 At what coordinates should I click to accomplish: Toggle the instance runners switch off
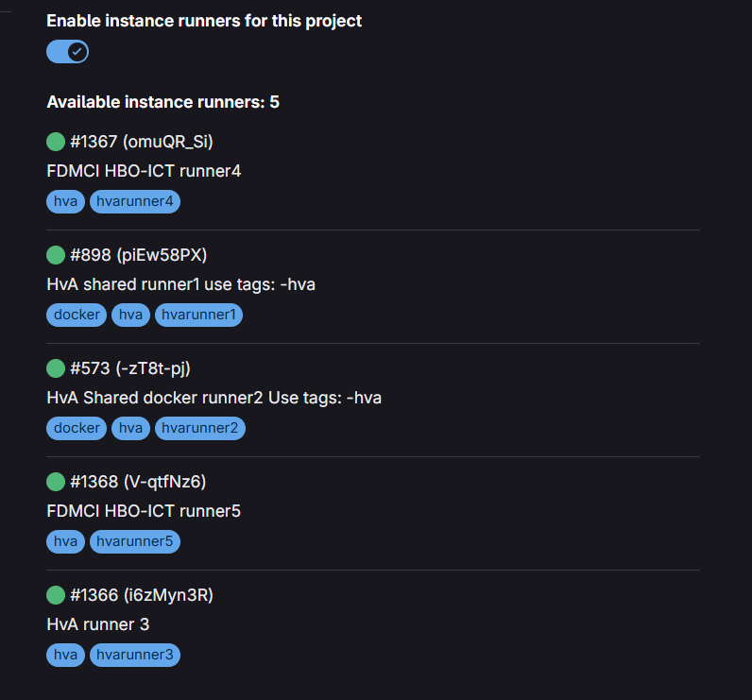(67, 52)
